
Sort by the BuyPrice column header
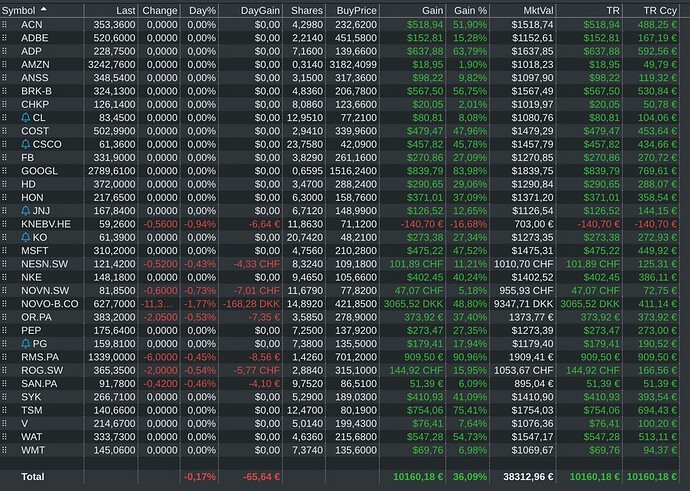pyautogui.click(x=356, y=11)
